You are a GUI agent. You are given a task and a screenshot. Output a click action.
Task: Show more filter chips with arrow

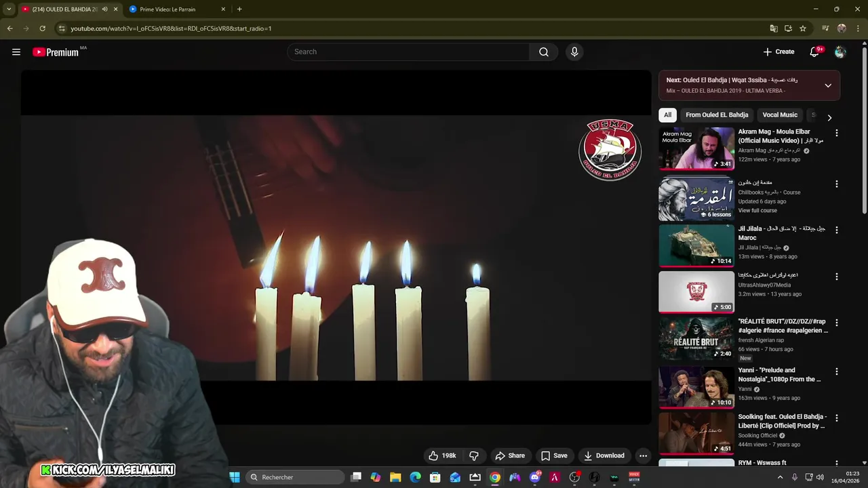(829, 117)
